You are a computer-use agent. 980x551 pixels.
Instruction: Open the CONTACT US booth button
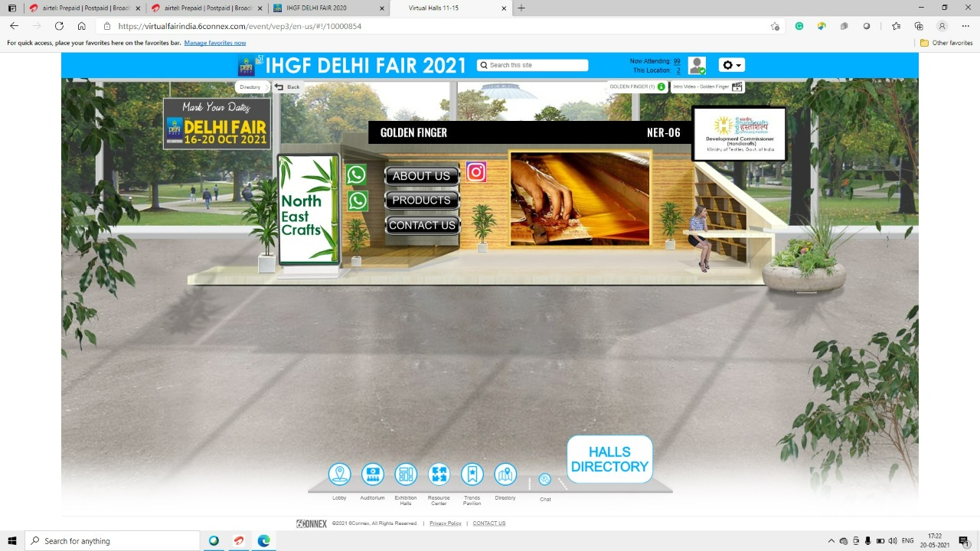pos(422,225)
